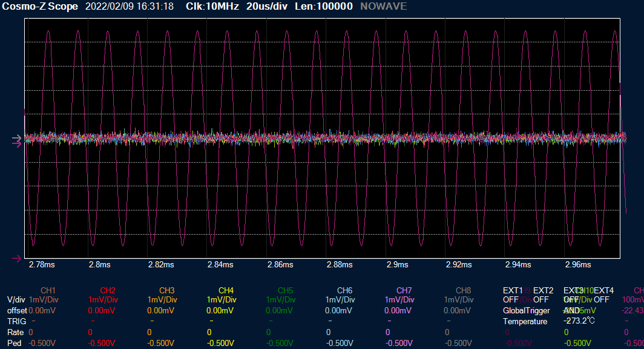644x349 pixels.
Task: Click the pink arrow marker at the plot's bottom-left
Action: [16, 258]
